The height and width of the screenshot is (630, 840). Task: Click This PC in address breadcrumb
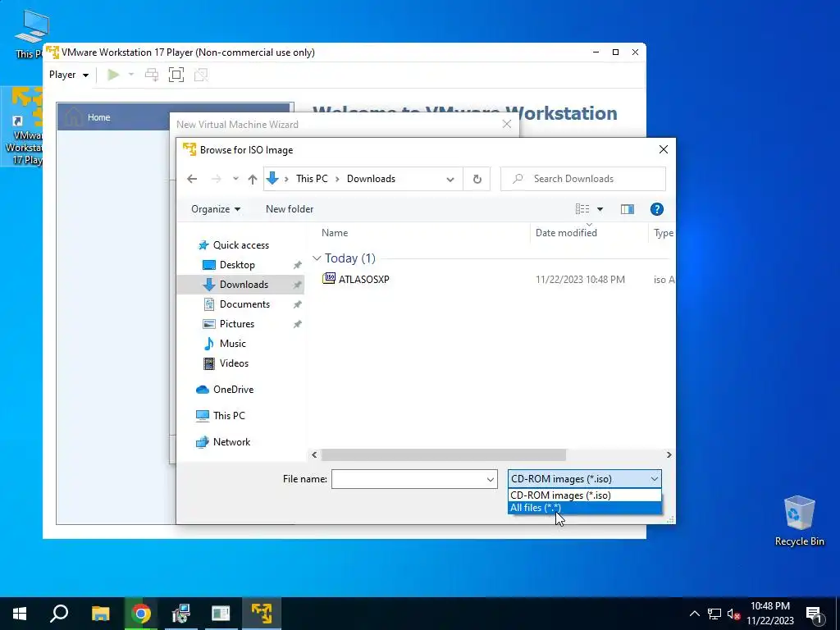[312, 179]
